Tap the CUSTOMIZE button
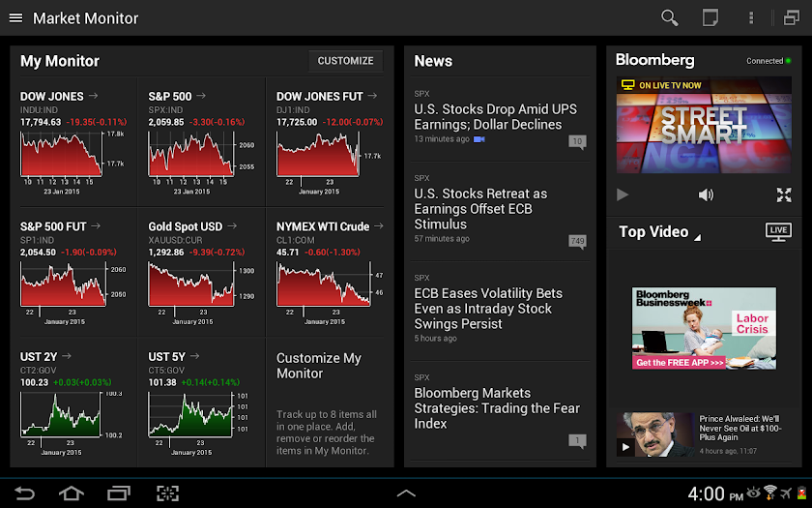Image resolution: width=812 pixels, height=508 pixels. click(345, 61)
